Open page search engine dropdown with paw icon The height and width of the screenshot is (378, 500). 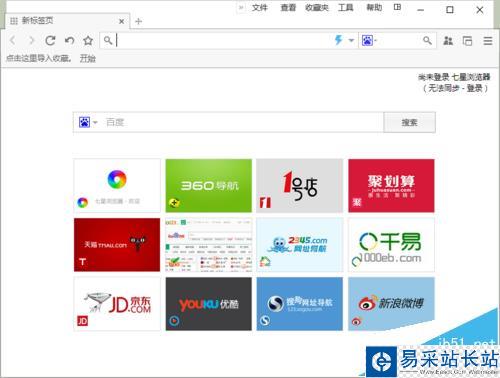tap(88, 122)
